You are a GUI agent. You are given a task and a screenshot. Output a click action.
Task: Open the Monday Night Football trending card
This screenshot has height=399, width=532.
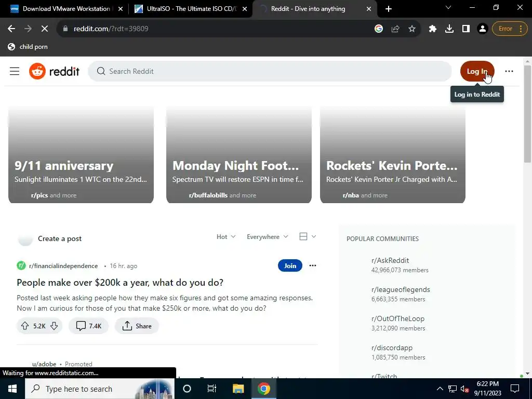click(x=239, y=155)
